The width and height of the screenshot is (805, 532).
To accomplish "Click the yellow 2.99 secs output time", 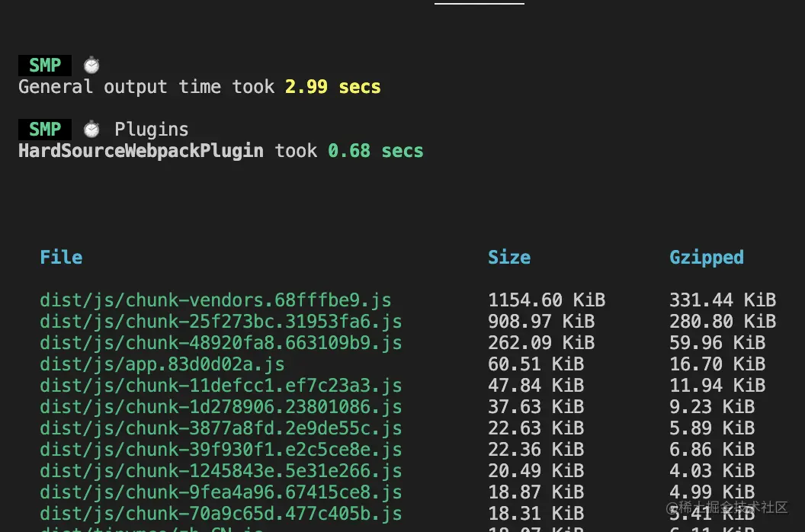I will (x=333, y=87).
